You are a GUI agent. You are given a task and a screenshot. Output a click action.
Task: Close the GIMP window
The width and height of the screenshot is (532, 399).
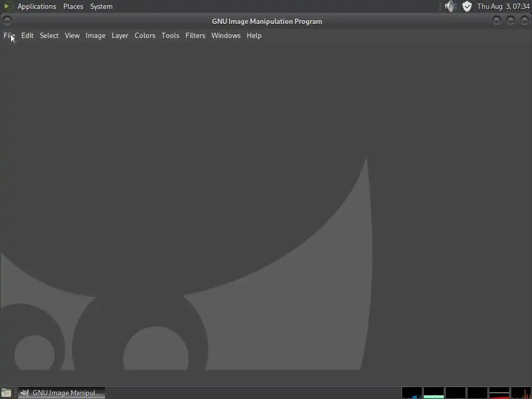[x=525, y=20]
